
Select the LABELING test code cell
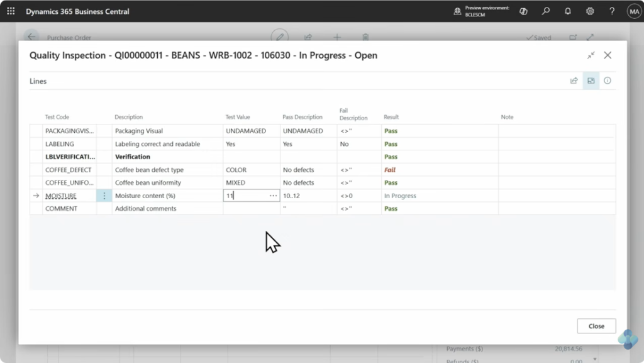click(x=69, y=144)
